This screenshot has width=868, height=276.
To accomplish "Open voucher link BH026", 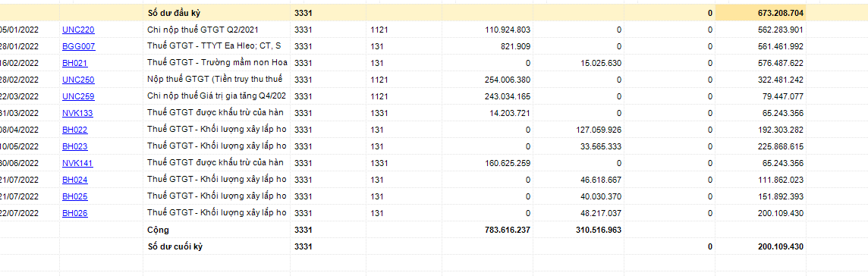I will pos(74,213).
